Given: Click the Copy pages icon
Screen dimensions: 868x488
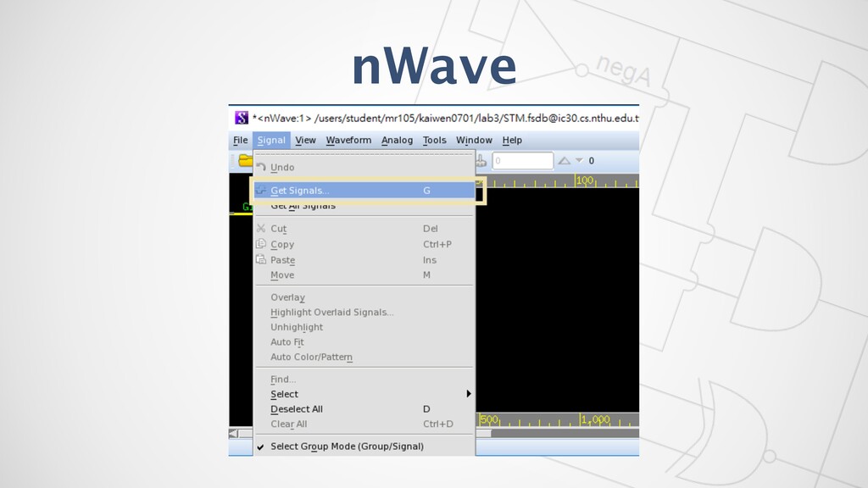Looking at the screenshot, I should [x=261, y=243].
